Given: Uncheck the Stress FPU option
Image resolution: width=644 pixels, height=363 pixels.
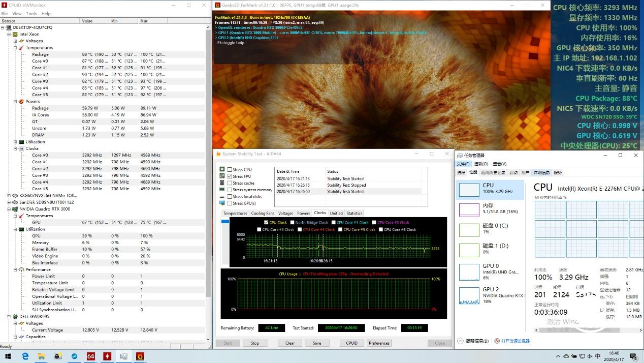Looking at the screenshot, I should [x=230, y=176].
